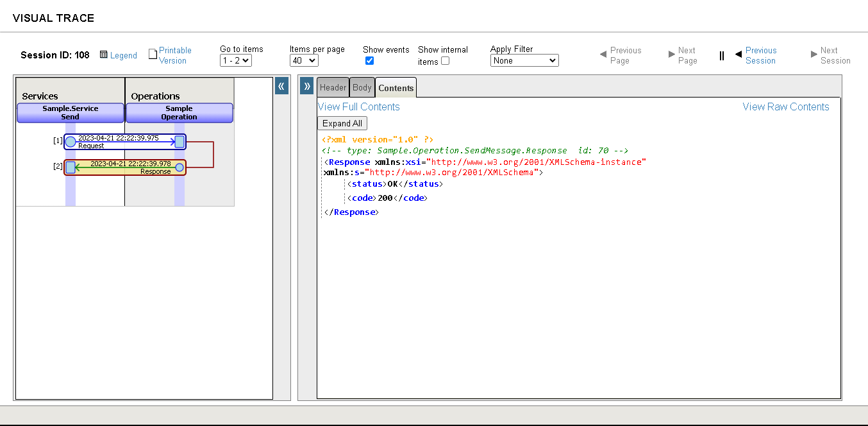Click the pause bars icon

point(721,56)
